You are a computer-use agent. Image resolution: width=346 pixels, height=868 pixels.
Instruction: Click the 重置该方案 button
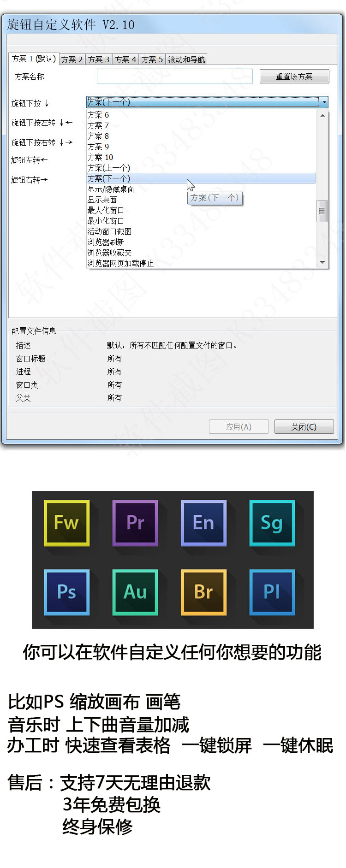pyautogui.click(x=294, y=77)
